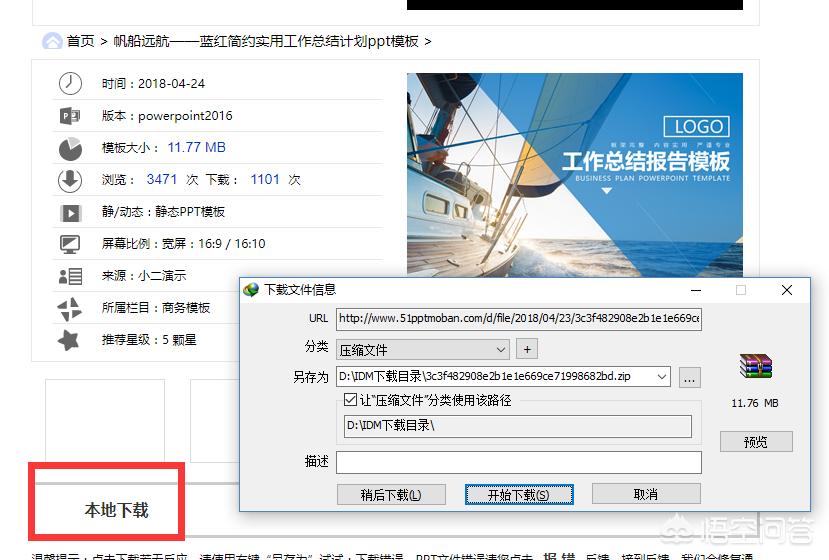Open the 帆船远航 template breadcrumb link

tap(266, 41)
